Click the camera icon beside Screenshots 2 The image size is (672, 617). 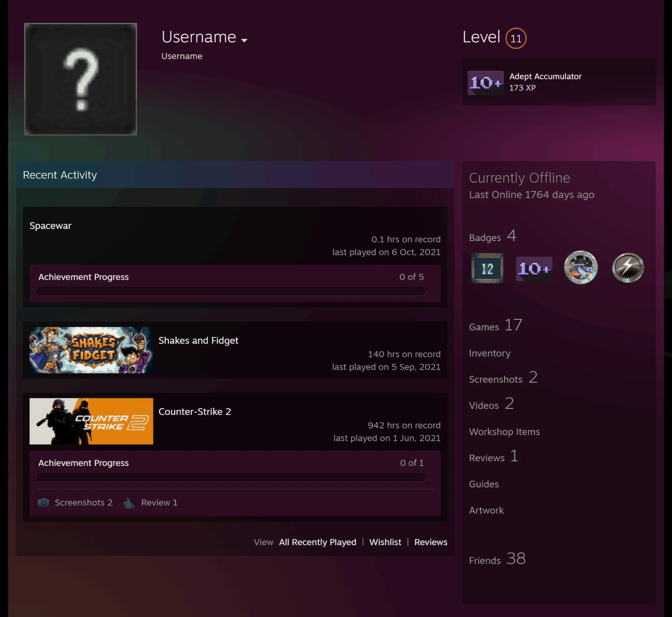coord(43,503)
